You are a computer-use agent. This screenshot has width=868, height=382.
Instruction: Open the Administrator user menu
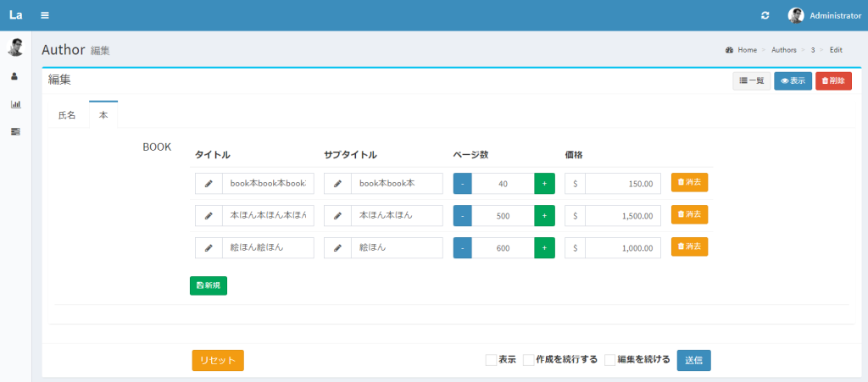pos(825,15)
